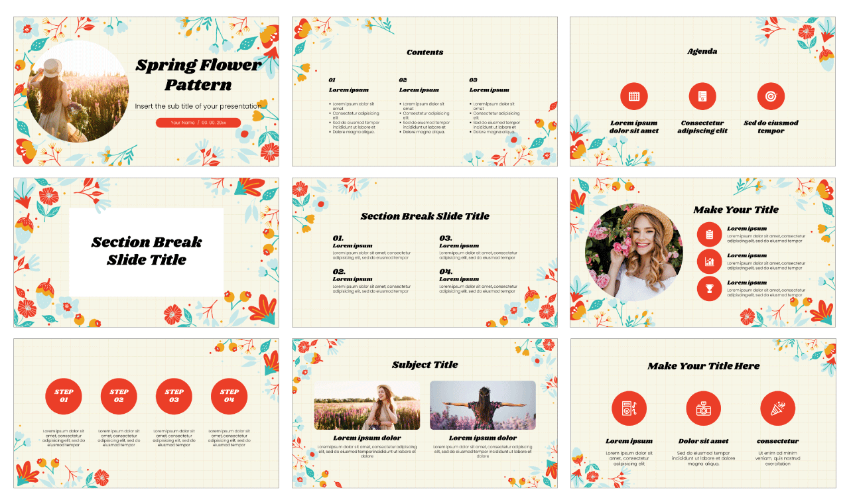Select the "Sed do eiusmod tempor" Agenda label
Viewport: 849px width, 504px height.
771,127
